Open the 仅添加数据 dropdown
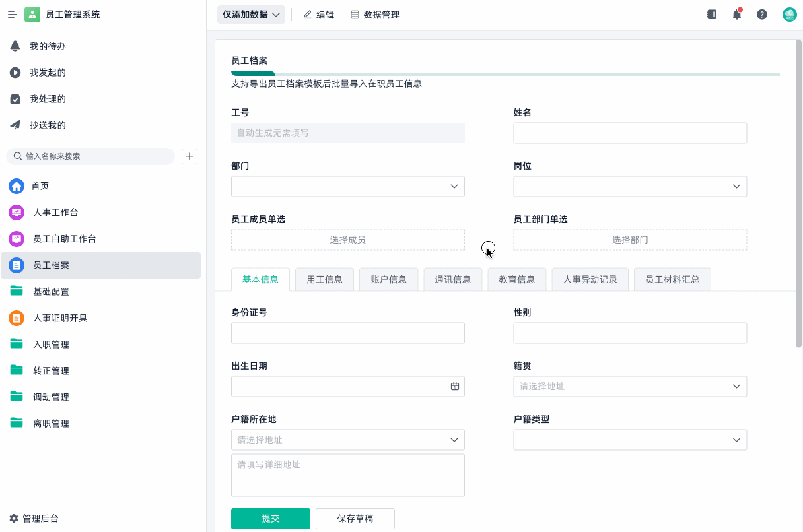The image size is (803, 532). (251, 15)
